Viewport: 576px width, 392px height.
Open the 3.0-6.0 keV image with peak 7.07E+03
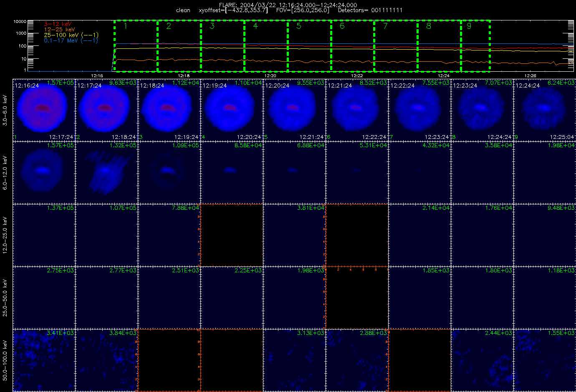coord(482,110)
